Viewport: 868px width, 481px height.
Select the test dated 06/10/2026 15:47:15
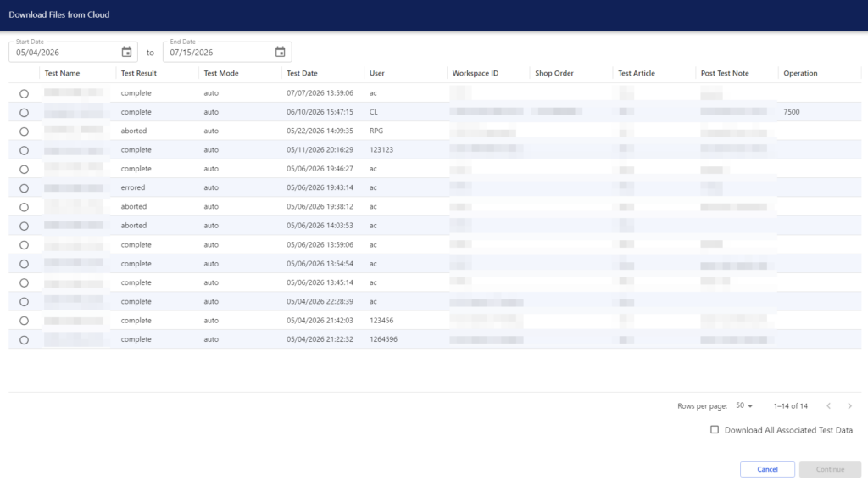click(24, 113)
